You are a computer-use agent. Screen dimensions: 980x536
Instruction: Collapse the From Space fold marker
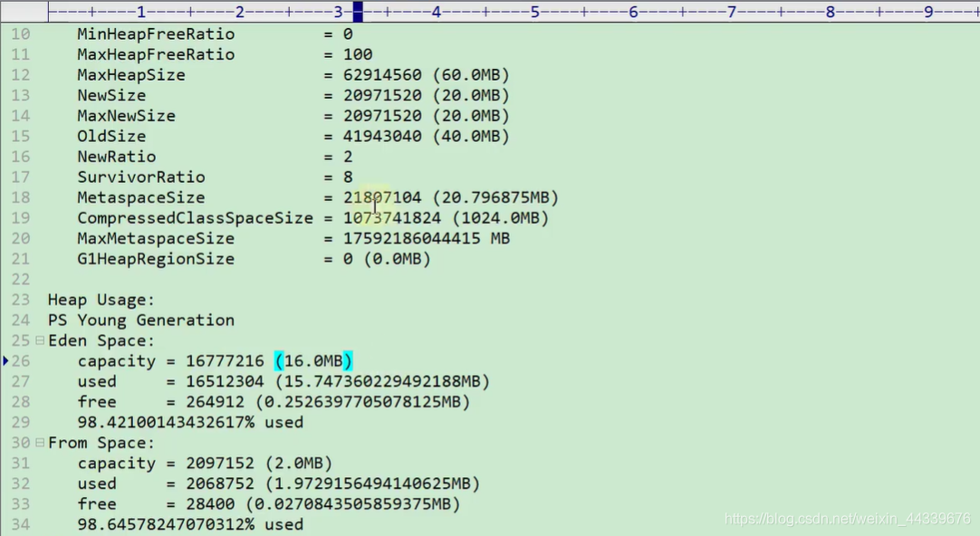click(x=40, y=443)
